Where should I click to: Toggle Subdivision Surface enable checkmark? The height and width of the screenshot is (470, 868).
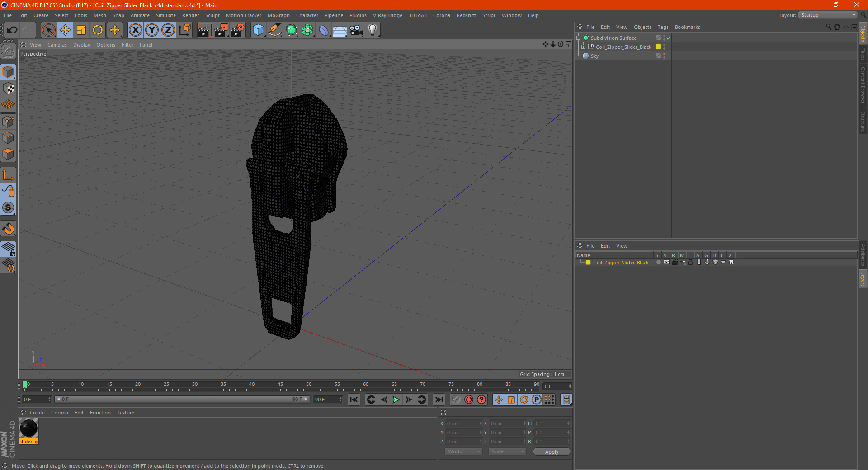click(x=669, y=38)
